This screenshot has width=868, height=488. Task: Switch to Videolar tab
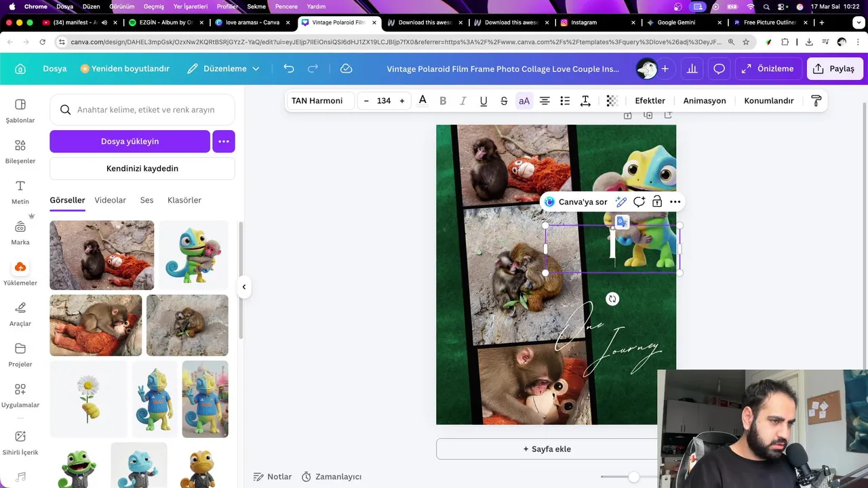111,200
